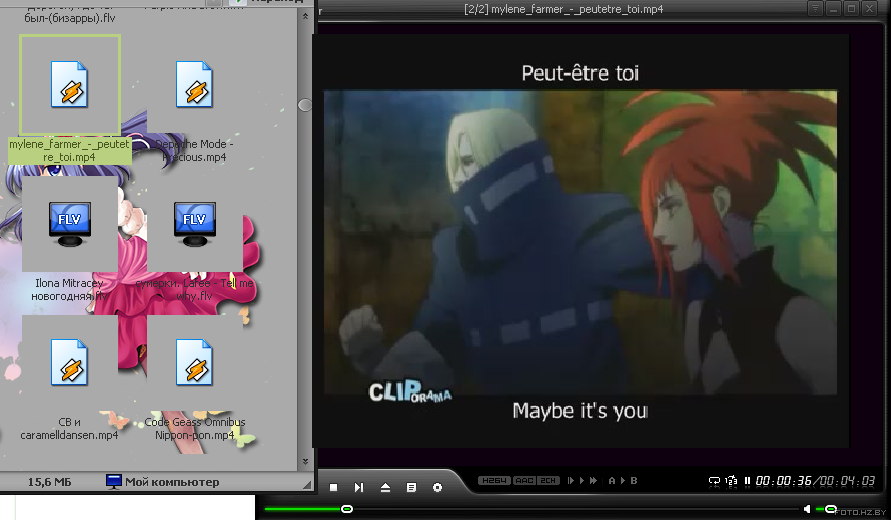The width and height of the screenshot is (891, 520).
Task: Select the Depeche Mode - Precious.mp4 file icon
Action: pyautogui.click(x=194, y=84)
